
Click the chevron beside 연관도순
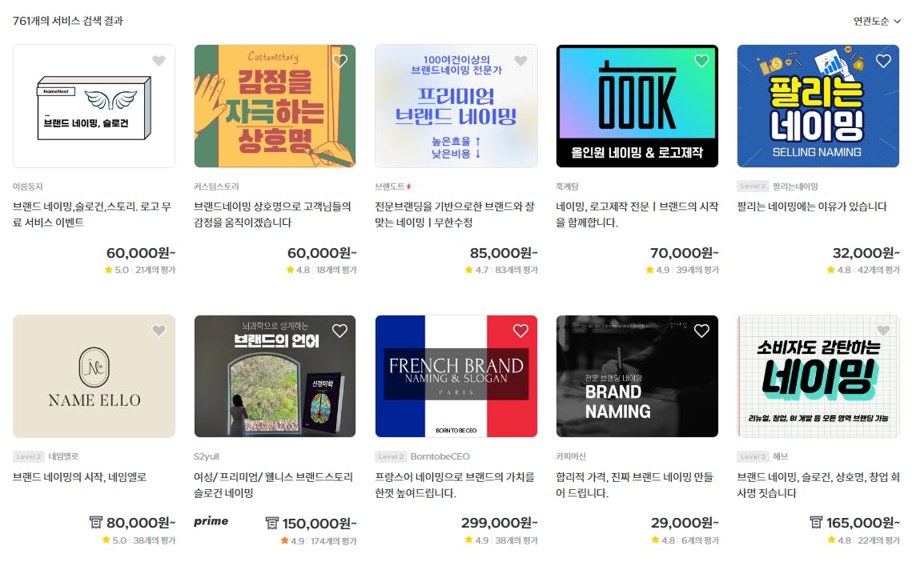pos(897,21)
